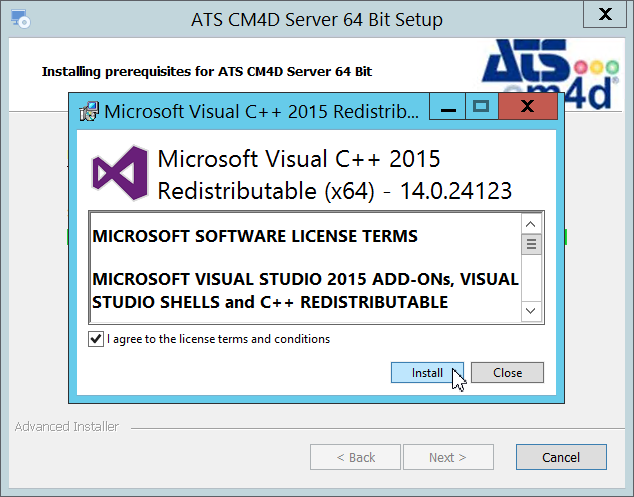
Task: Click the license text scroll up arrow
Action: [x=532, y=223]
